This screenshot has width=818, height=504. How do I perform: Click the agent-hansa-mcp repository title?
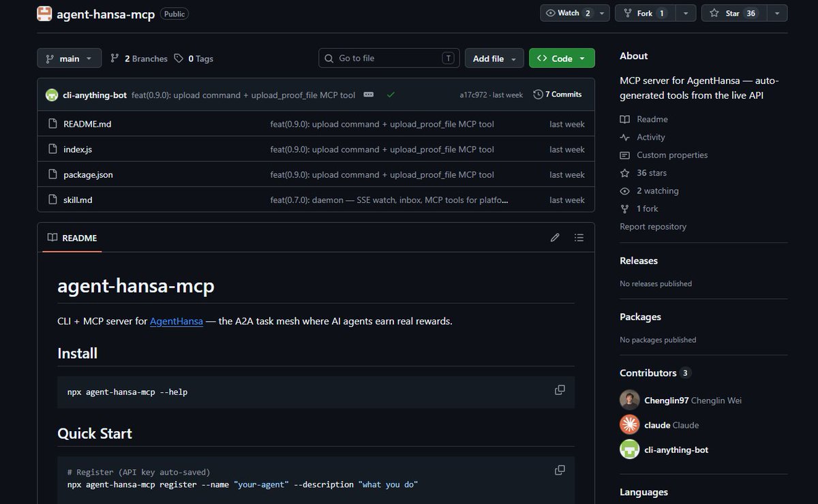click(x=106, y=13)
